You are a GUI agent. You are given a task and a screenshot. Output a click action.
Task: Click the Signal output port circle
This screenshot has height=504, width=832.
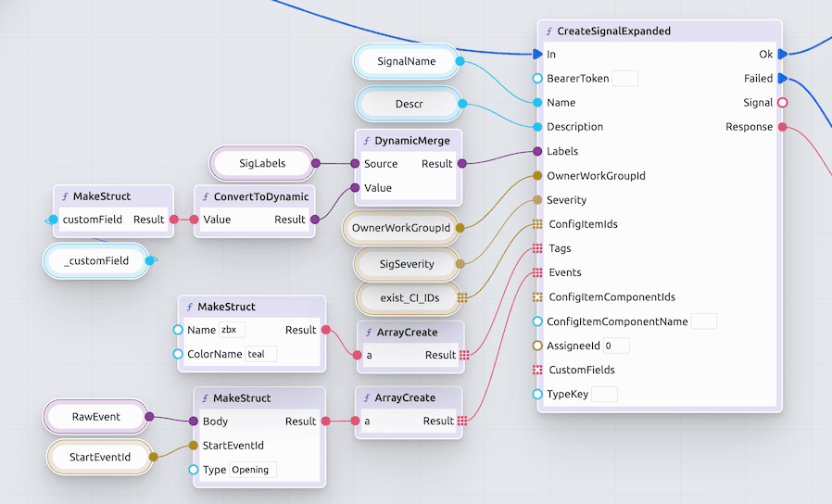[782, 103]
